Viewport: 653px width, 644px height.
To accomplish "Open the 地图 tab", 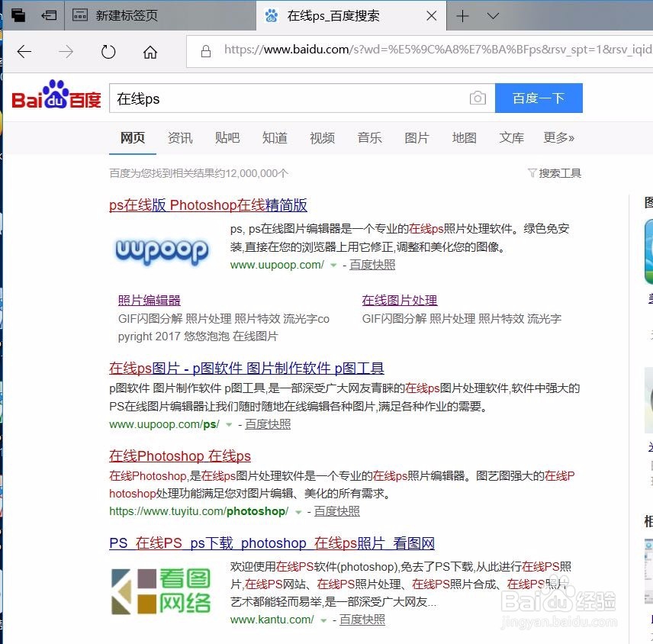I will pyautogui.click(x=465, y=137).
